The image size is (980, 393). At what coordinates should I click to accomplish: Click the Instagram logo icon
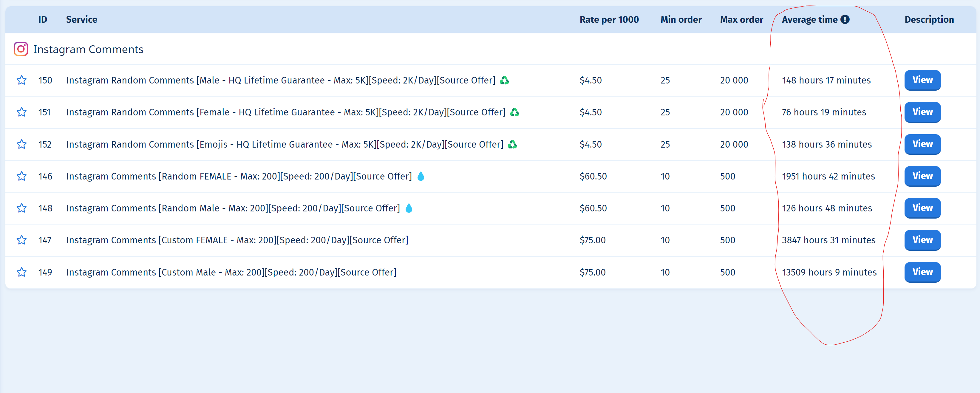(x=21, y=49)
